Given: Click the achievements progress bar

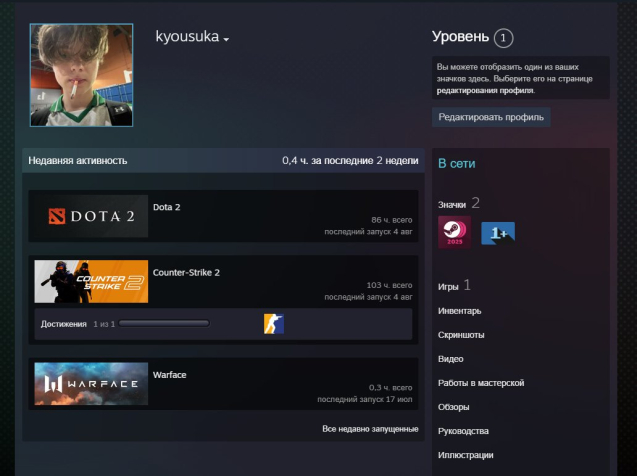Looking at the screenshot, I should tap(164, 324).
